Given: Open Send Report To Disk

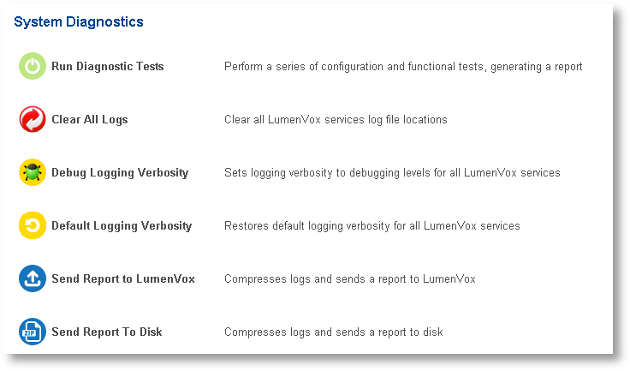Looking at the screenshot, I should 107,332.
